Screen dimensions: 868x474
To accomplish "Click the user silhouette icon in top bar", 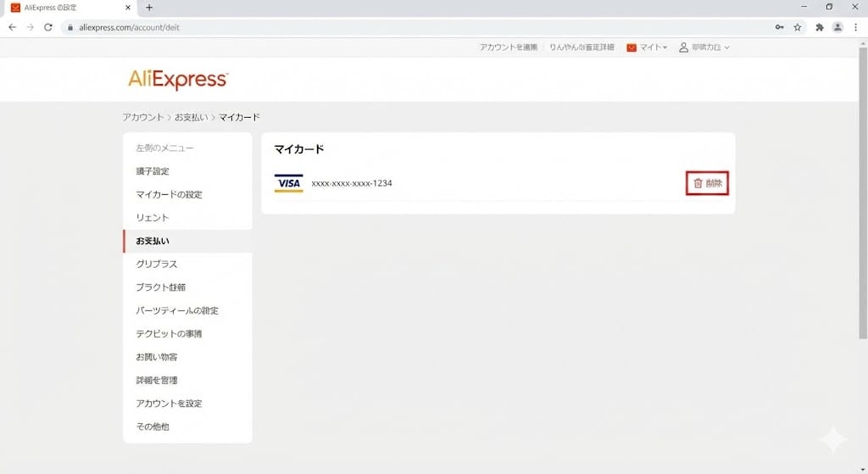I will point(684,47).
